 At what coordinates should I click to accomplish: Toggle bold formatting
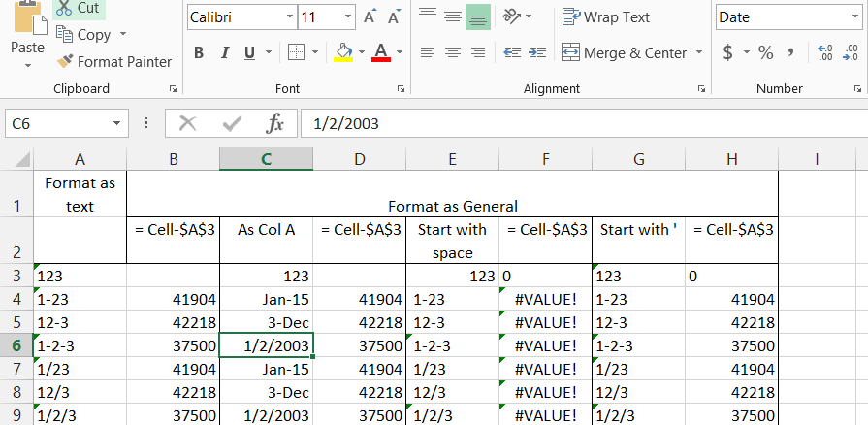coord(199,52)
